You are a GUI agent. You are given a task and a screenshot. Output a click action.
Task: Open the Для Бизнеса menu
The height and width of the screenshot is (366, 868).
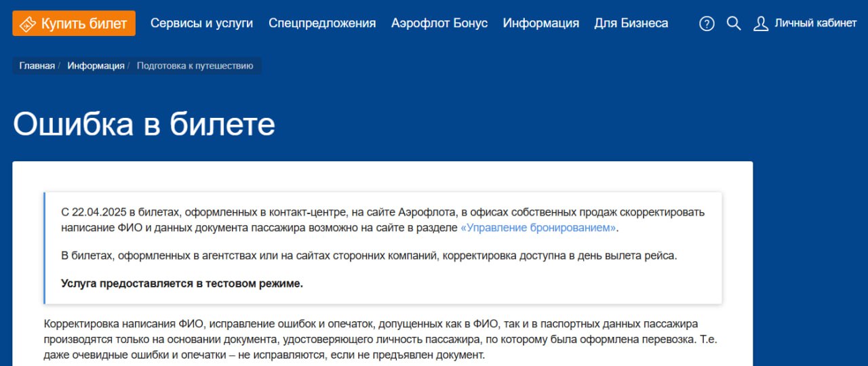(x=631, y=23)
